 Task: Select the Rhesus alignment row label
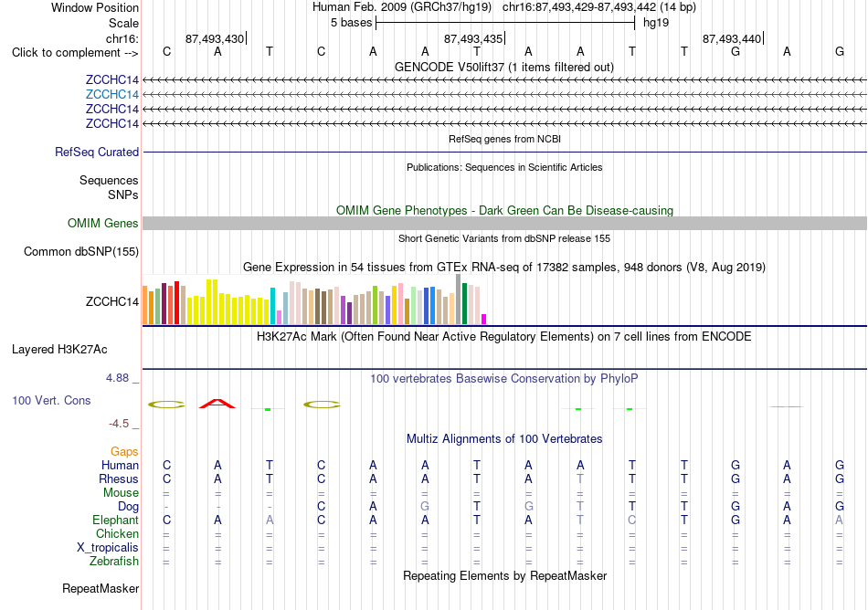[119, 479]
